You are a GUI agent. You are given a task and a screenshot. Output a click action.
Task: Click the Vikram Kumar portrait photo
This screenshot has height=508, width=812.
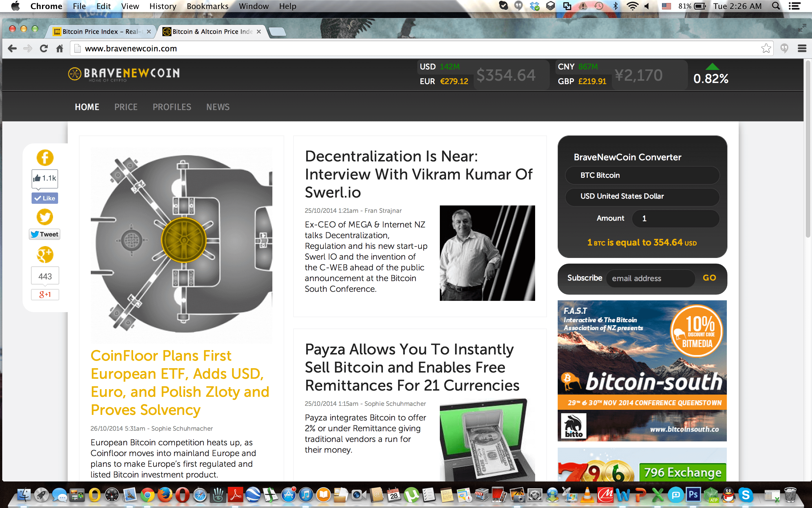(487, 253)
